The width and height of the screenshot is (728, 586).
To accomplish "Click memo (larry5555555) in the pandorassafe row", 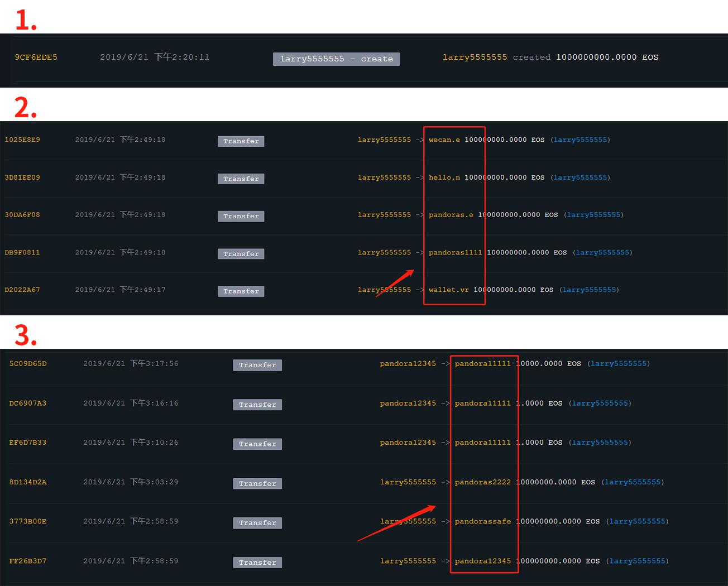I will pos(638,521).
